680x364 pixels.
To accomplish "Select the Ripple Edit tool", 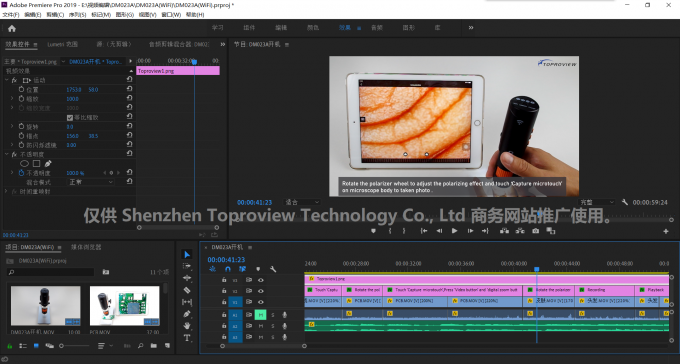I will point(187,278).
